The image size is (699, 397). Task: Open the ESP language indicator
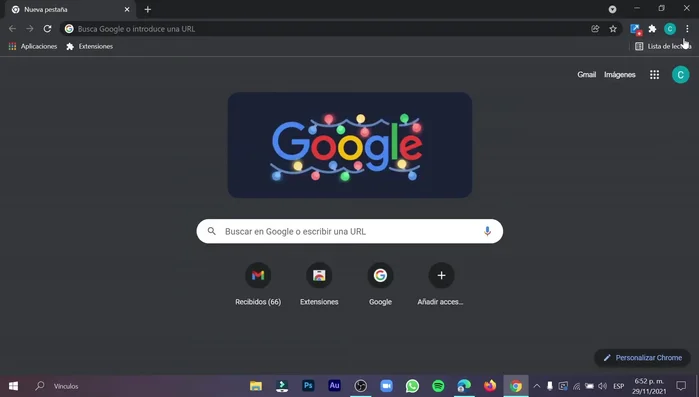point(618,386)
